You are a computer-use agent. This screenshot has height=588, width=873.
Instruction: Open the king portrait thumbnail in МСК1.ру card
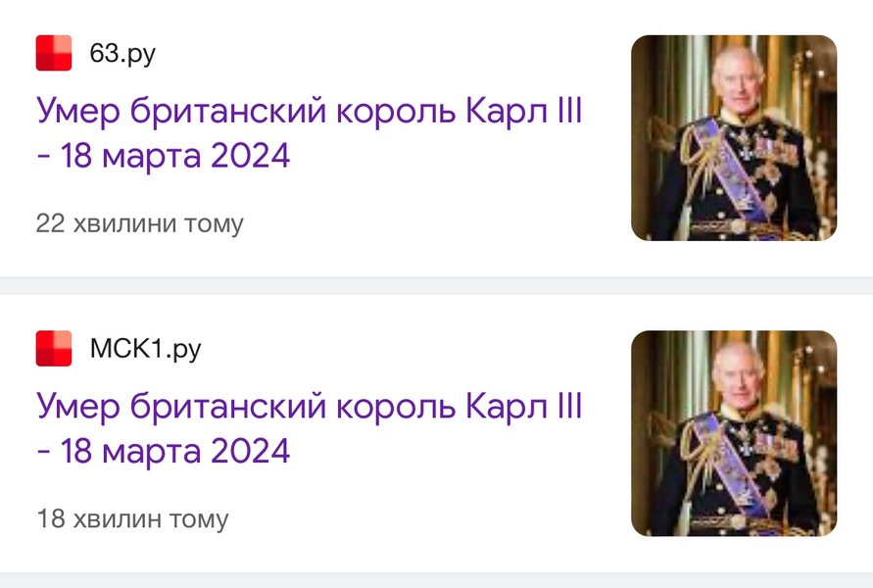[x=734, y=433]
